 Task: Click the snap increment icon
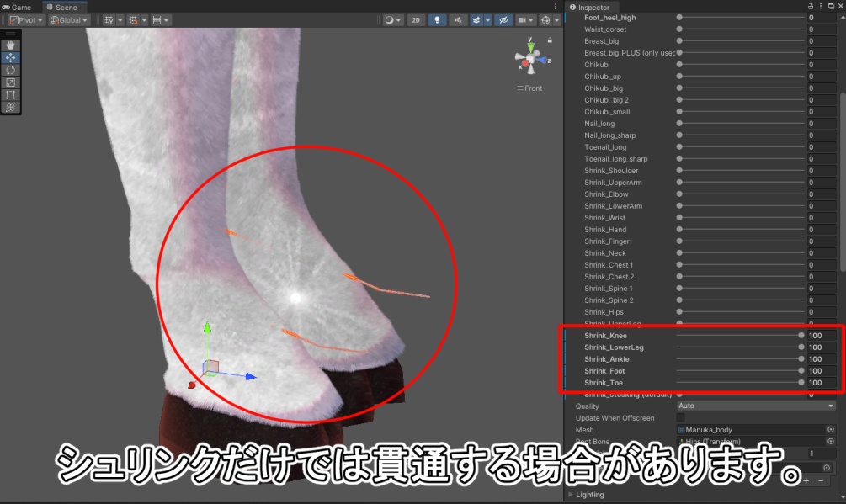click(x=157, y=20)
